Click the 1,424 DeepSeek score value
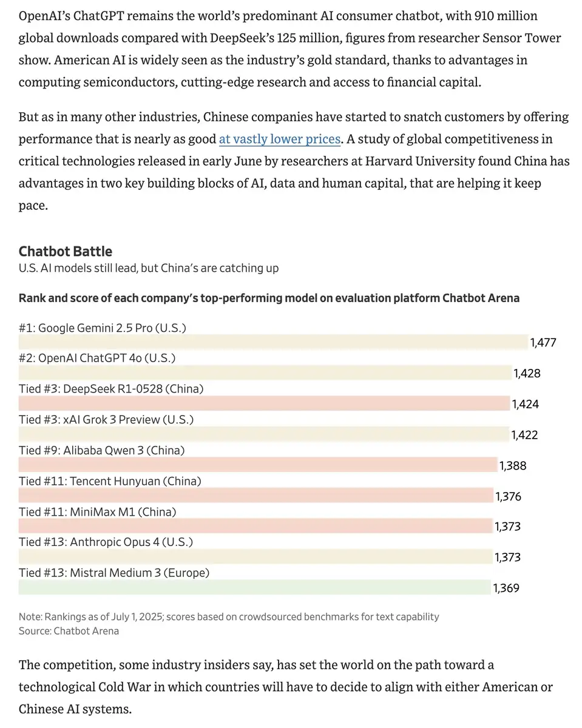The image size is (582, 728). pos(526,404)
